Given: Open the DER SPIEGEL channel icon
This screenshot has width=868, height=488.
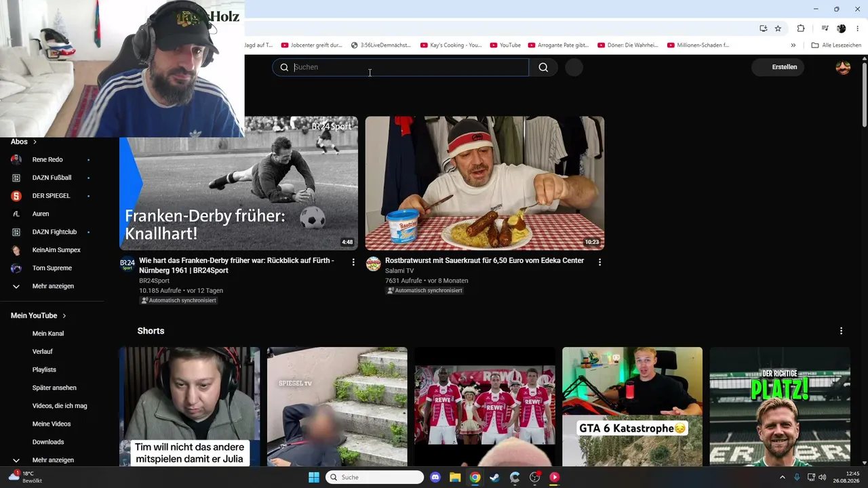Looking at the screenshot, I should coord(16,196).
